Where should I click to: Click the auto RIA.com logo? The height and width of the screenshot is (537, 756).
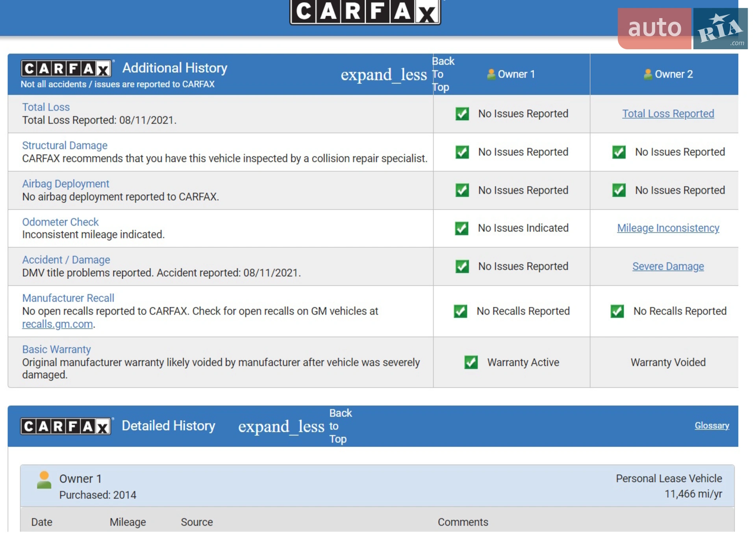coord(682,28)
